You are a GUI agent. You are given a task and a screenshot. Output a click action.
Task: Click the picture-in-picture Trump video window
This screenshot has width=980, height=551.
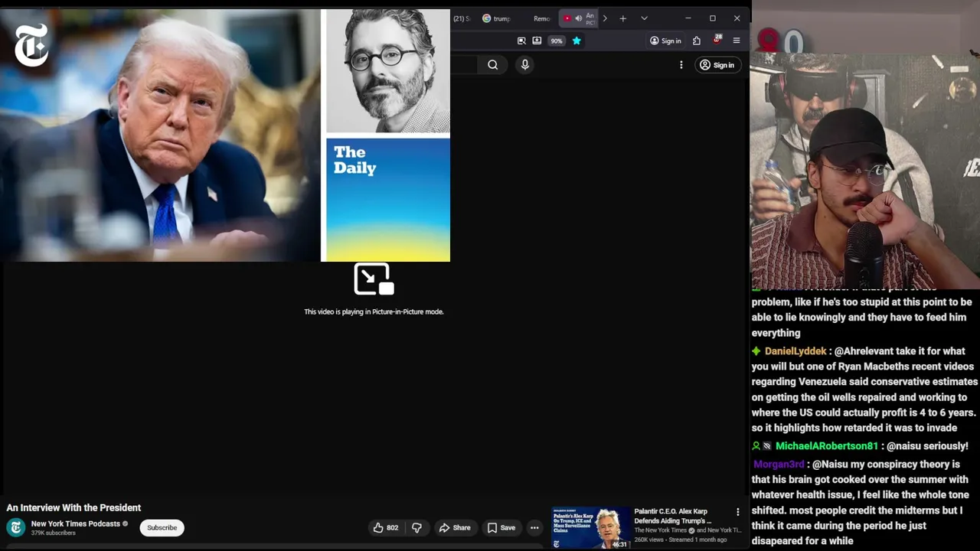click(225, 135)
